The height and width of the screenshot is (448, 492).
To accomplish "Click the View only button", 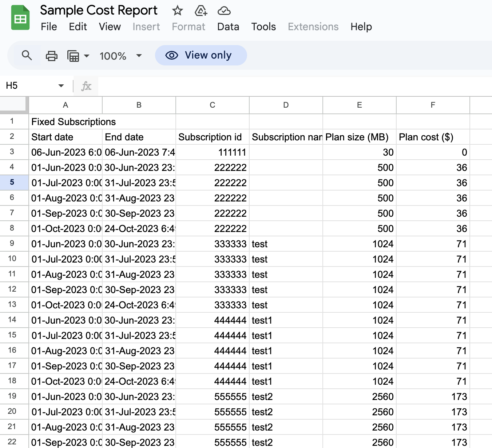I will click(201, 55).
